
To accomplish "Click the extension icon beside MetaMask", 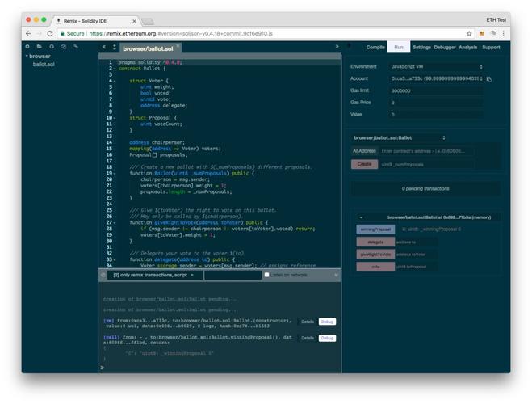I will pos(493,34).
